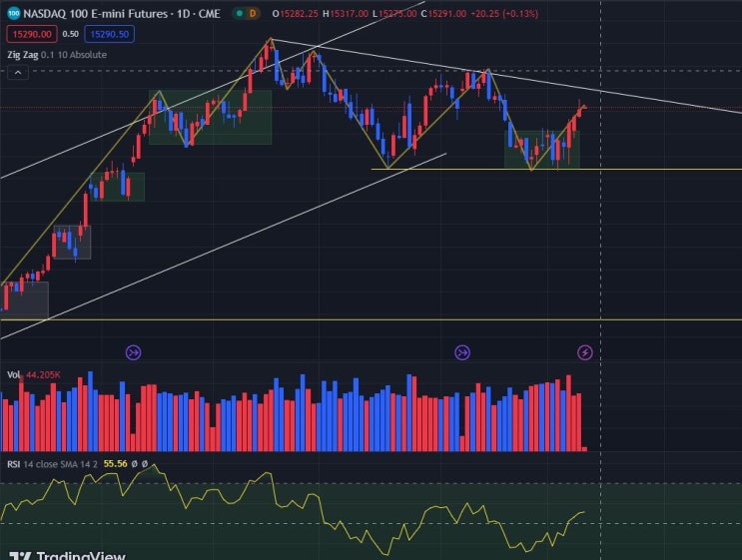
Task: Collapse the indicator legend with chevron arrow
Action: pos(18,72)
